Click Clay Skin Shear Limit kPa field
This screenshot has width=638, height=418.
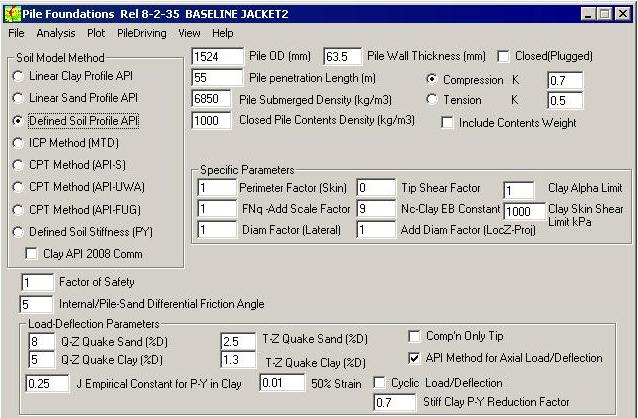524,211
